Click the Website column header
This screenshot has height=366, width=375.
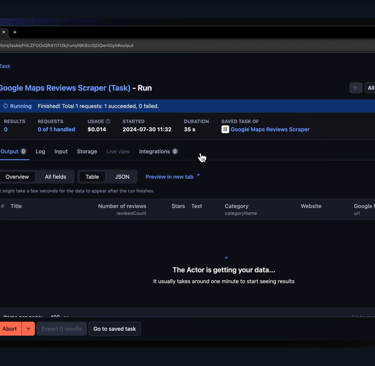tap(311, 206)
